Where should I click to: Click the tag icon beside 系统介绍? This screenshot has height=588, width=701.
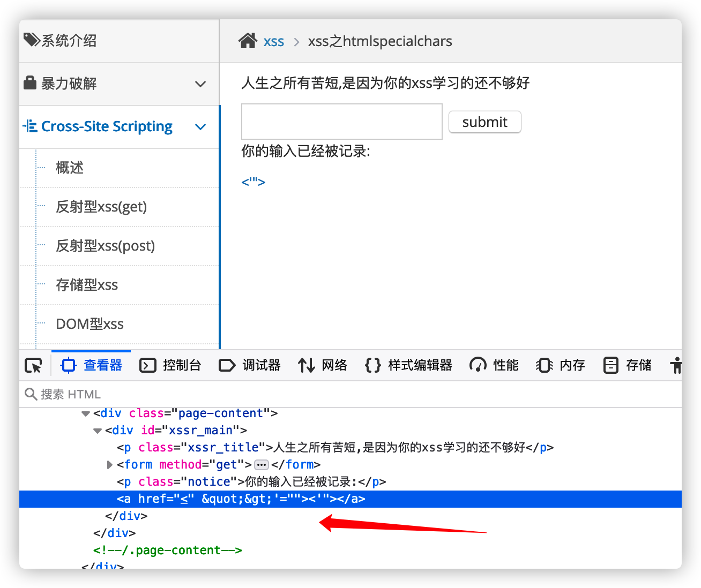(32, 40)
